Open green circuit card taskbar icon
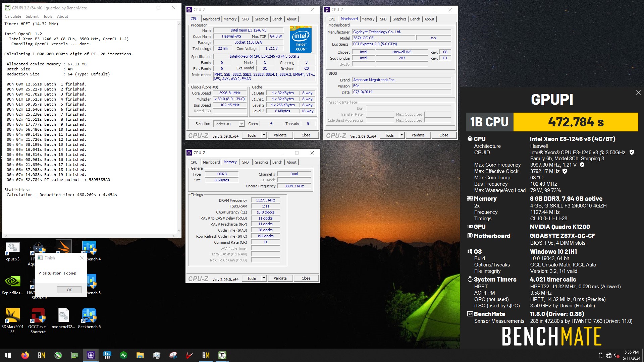 click(x=74, y=355)
